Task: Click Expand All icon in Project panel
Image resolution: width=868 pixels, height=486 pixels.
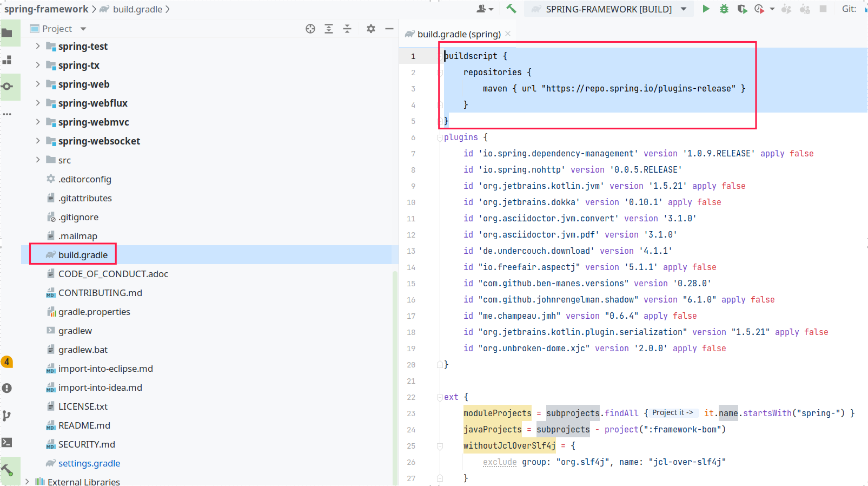Action: coord(329,29)
